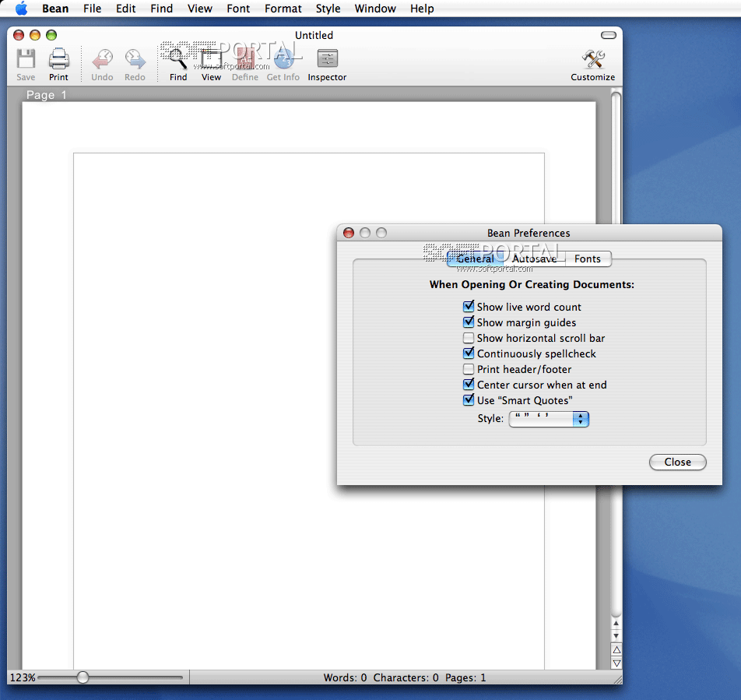
Task: Open the Style menu
Action: (x=328, y=9)
